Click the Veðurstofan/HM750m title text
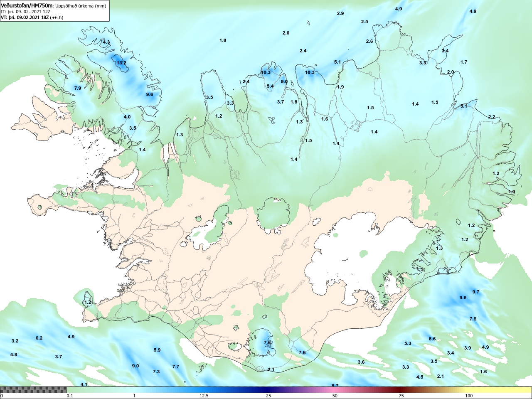This screenshot has width=532, height=399. point(27,5)
